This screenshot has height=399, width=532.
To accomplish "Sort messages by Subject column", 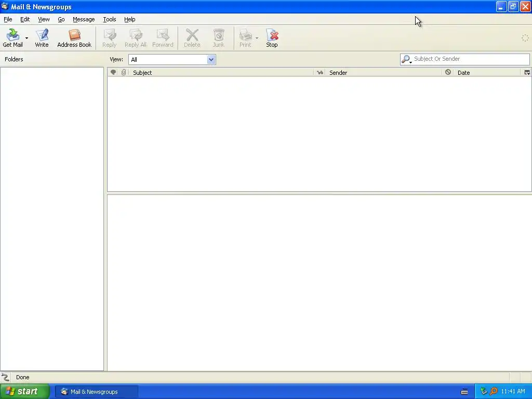I will [x=221, y=72].
